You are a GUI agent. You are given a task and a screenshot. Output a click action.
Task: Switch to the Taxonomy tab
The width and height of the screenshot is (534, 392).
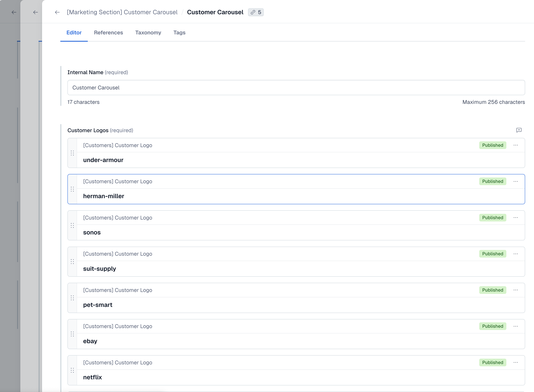coord(148,33)
